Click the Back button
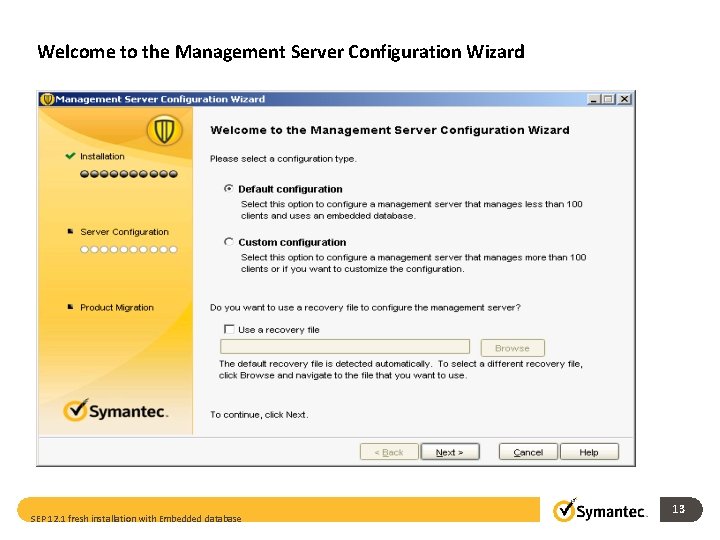The image size is (720, 540). 389,452
